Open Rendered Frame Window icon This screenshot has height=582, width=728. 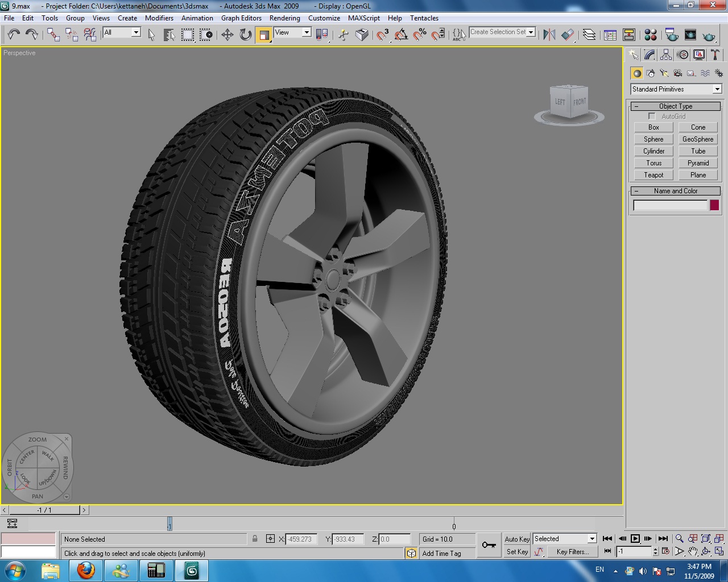click(x=690, y=35)
